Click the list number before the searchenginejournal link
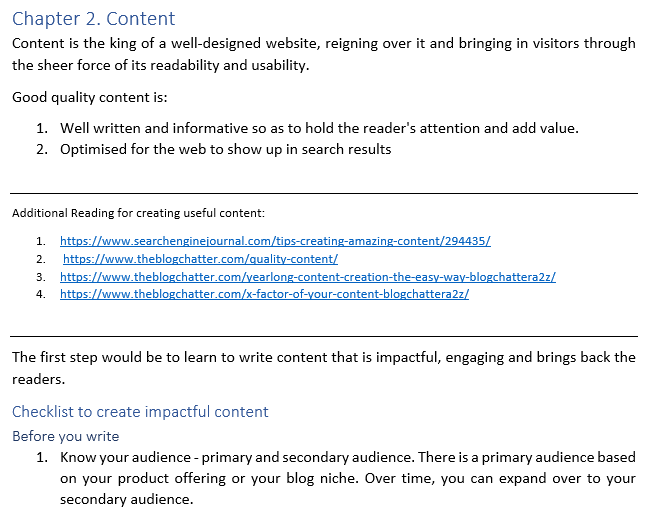 pyautogui.click(x=41, y=241)
